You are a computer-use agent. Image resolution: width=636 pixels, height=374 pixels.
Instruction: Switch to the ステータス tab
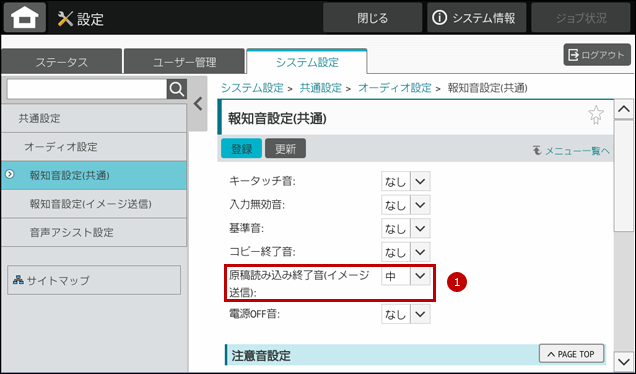point(61,62)
